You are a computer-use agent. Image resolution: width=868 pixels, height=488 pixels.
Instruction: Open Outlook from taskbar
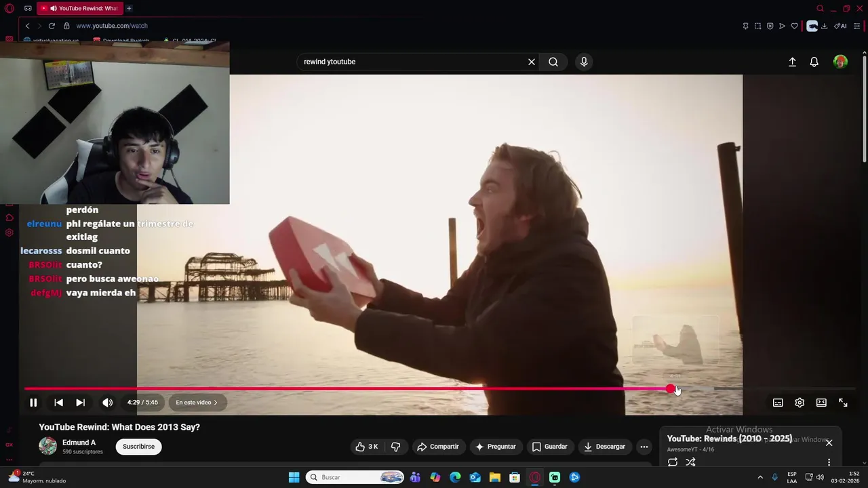tap(475, 477)
